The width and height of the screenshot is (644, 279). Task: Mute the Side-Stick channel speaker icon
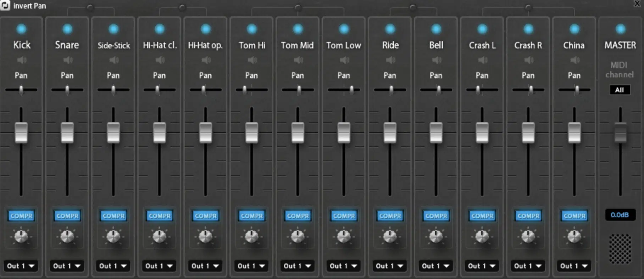pyautogui.click(x=113, y=60)
